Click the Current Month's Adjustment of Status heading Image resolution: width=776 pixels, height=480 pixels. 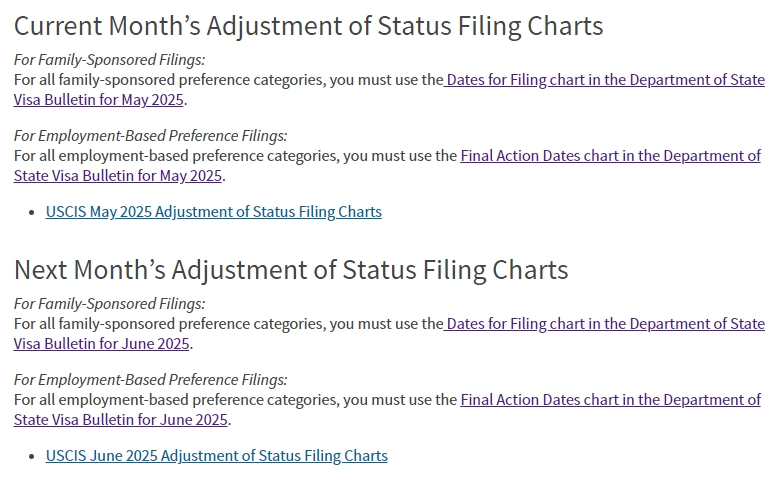(x=308, y=26)
